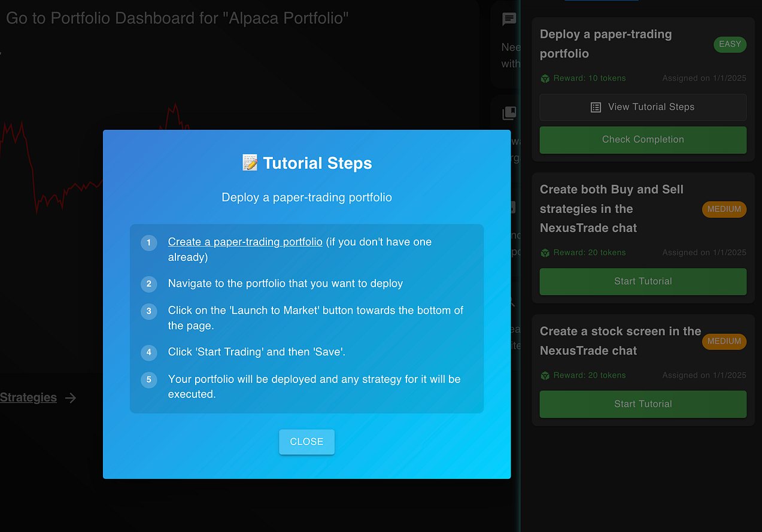The width and height of the screenshot is (762, 532).
Task: Open the Portfolio Dashboard for Alpaca Portfolio
Action: click(x=176, y=18)
